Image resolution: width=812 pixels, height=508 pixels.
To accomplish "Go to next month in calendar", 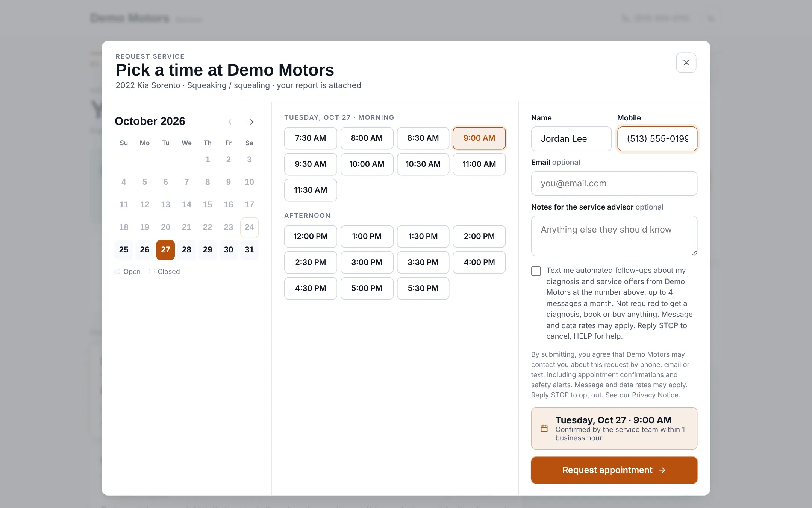I will tap(250, 122).
